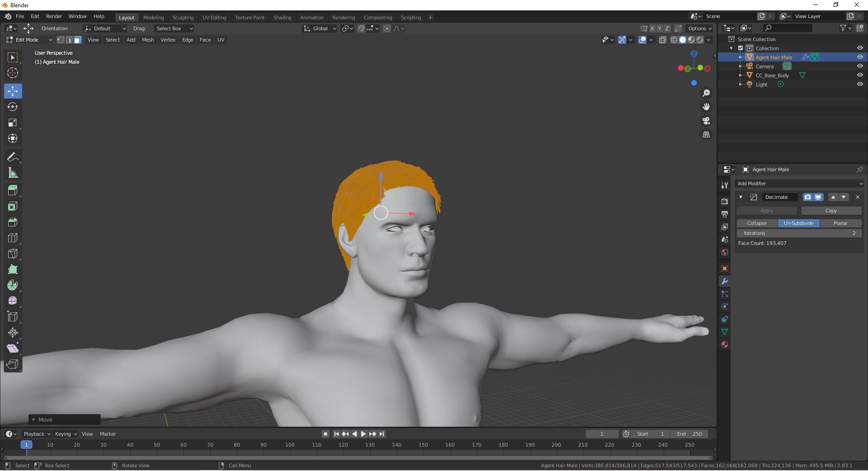Select the Loop Cut tool
Screen dimensions: 868x471
tap(13, 238)
